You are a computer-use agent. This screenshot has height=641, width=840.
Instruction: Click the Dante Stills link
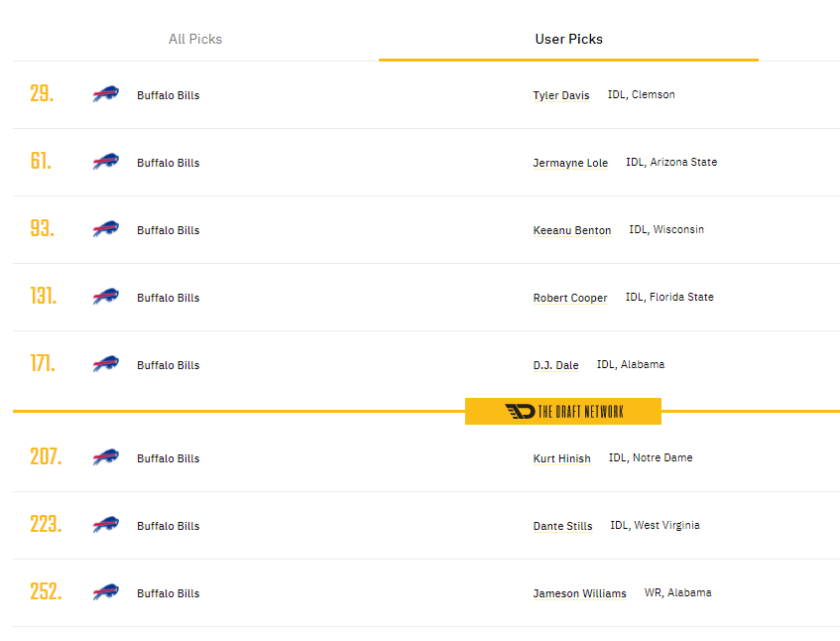[x=562, y=526]
